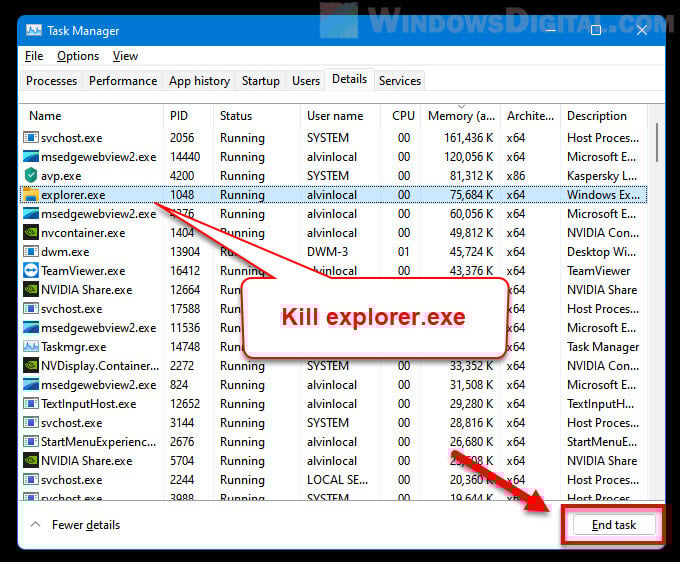This screenshot has width=680, height=562.
Task: Click memory value 161,436 K
Action: [468, 137]
